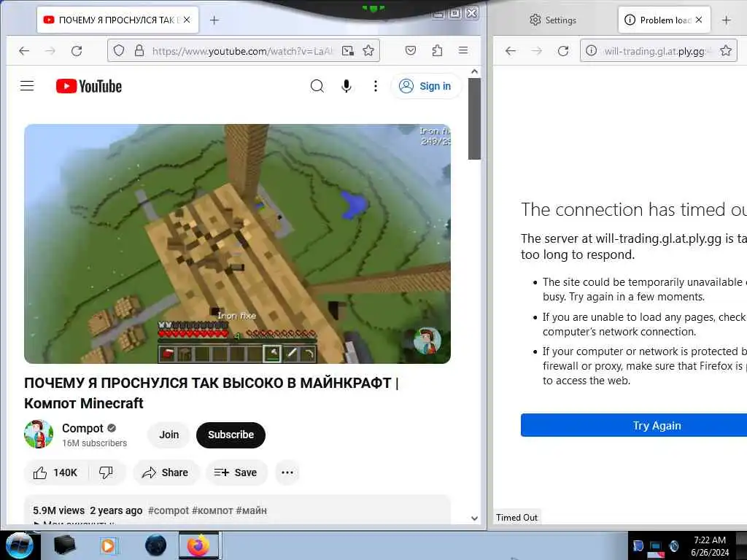Viewport: 747px width, 560px height.
Task: Switch to the Settings tab
Action: pyautogui.click(x=553, y=20)
